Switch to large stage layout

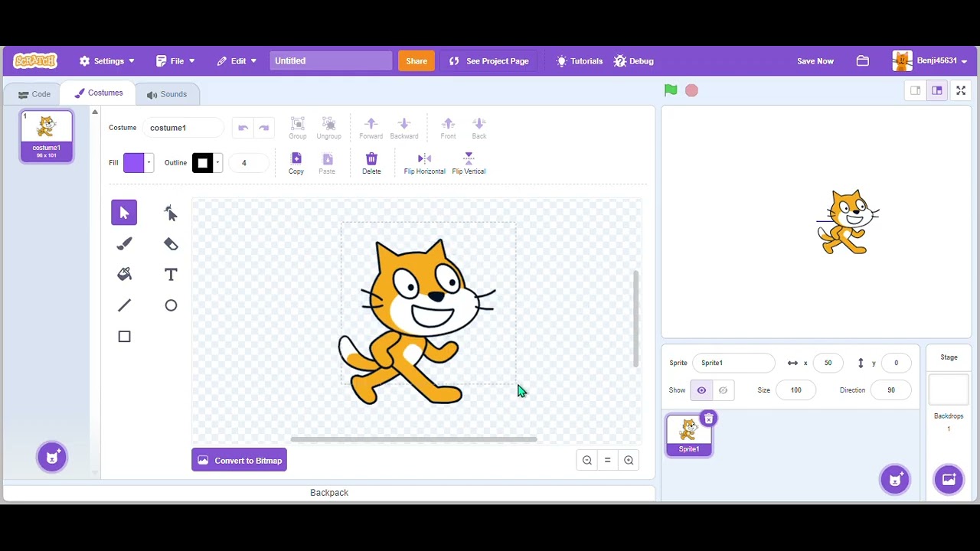tap(936, 90)
